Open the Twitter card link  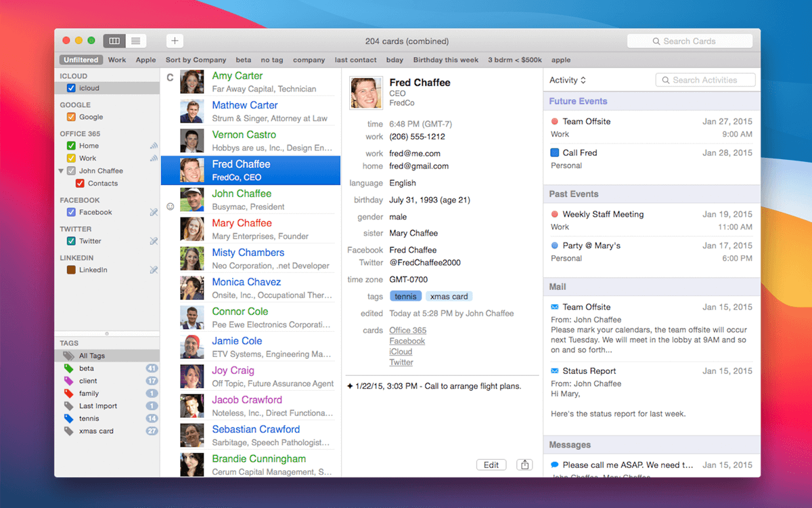[x=401, y=362]
